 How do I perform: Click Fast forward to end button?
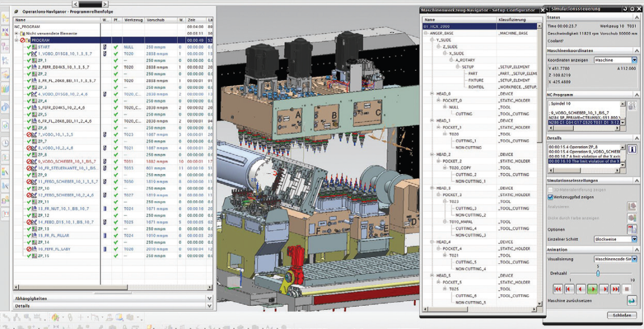615,289
